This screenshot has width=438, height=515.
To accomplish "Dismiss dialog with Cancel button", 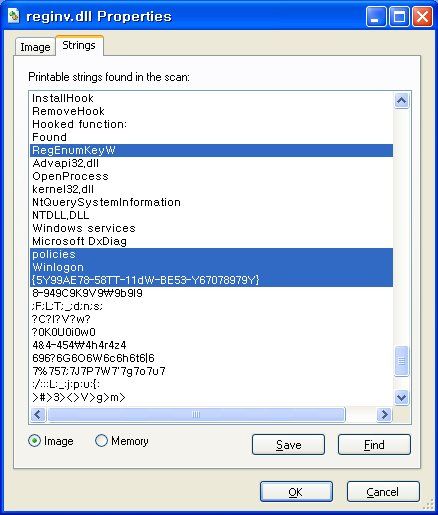I will click(383, 492).
